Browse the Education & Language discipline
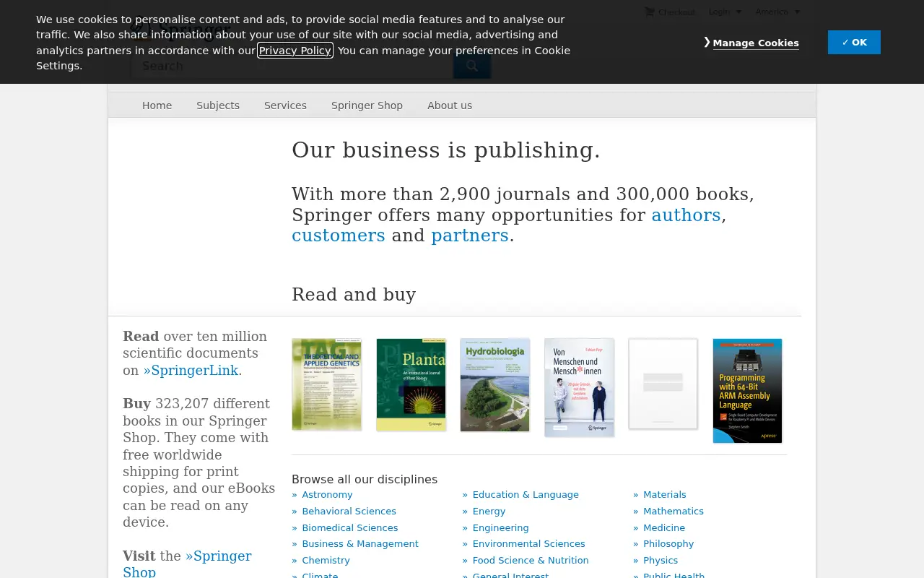This screenshot has width=924, height=578. (x=526, y=495)
